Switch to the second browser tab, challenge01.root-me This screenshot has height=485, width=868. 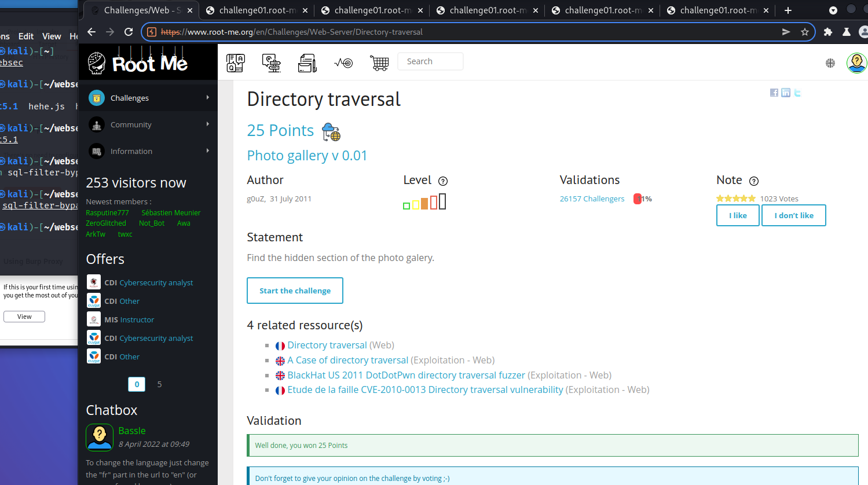tap(257, 10)
